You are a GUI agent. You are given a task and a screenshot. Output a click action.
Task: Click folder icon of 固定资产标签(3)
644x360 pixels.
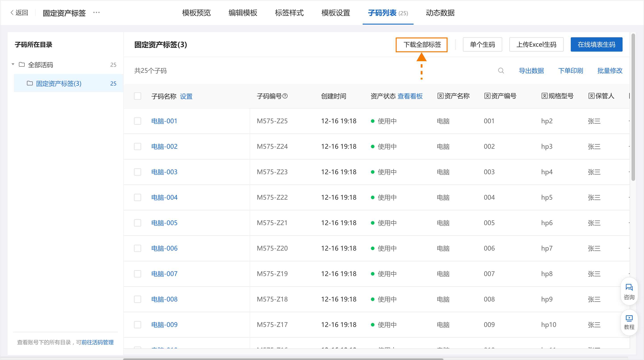[30, 83]
